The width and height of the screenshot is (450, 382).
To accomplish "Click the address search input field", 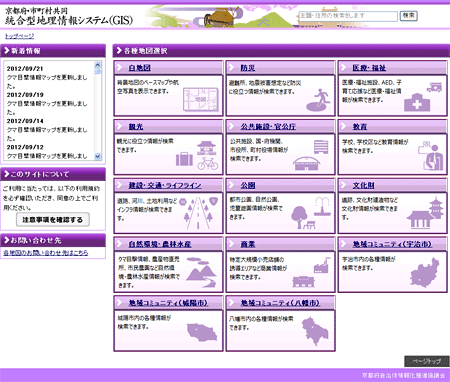I will pyautogui.click(x=348, y=16).
